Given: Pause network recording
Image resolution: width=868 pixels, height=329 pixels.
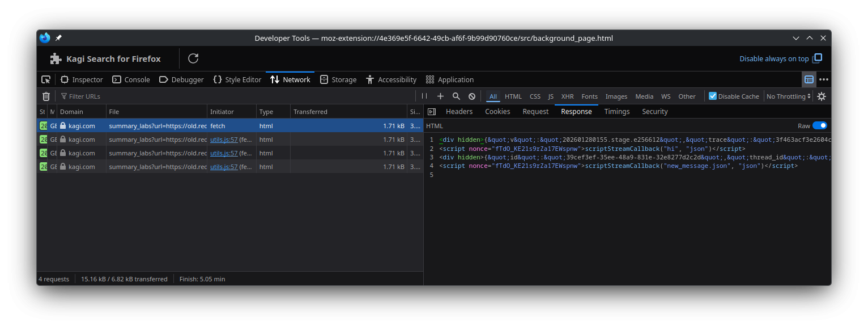Looking at the screenshot, I should (x=424, y=96).
